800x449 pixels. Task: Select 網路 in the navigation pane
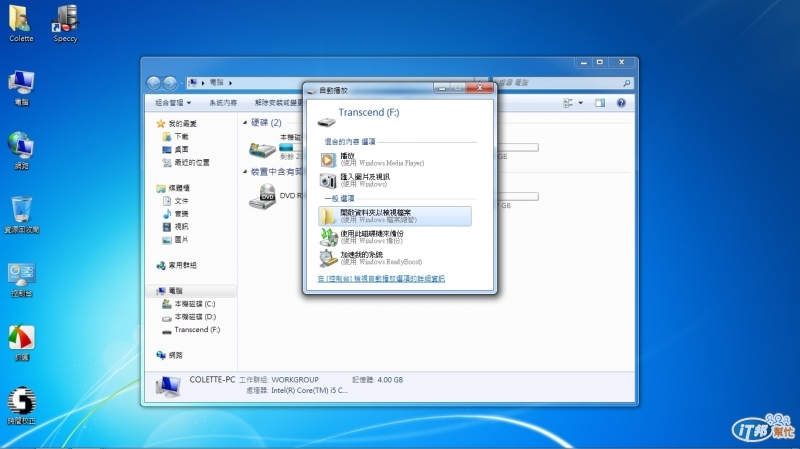tap(169, 355)
